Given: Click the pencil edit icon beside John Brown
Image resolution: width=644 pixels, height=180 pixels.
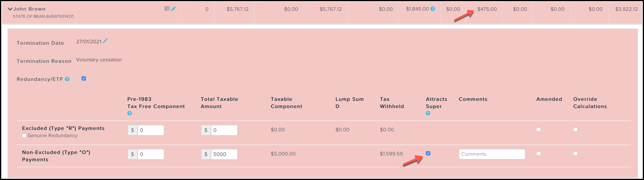Looking at the screenshot, I should 174,9.
